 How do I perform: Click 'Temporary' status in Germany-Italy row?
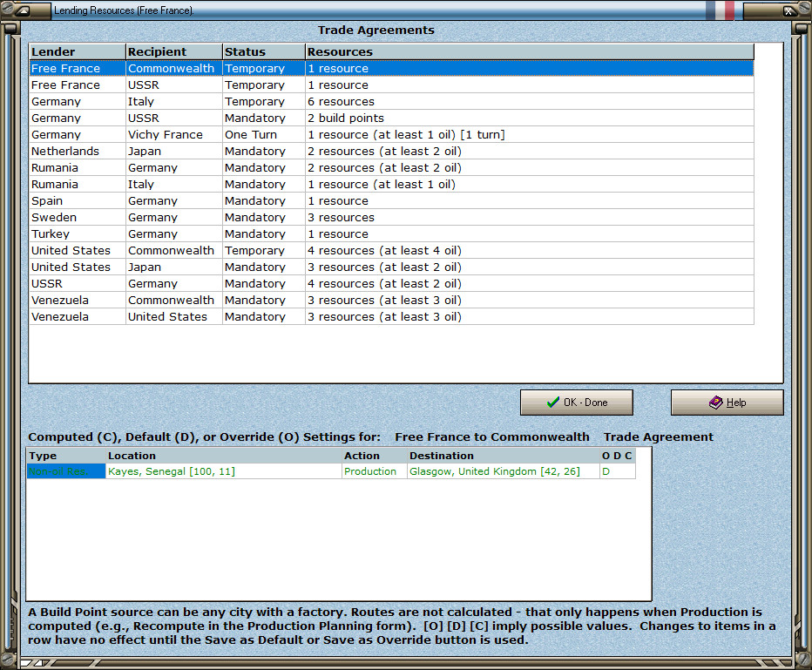tap(264, 101)
